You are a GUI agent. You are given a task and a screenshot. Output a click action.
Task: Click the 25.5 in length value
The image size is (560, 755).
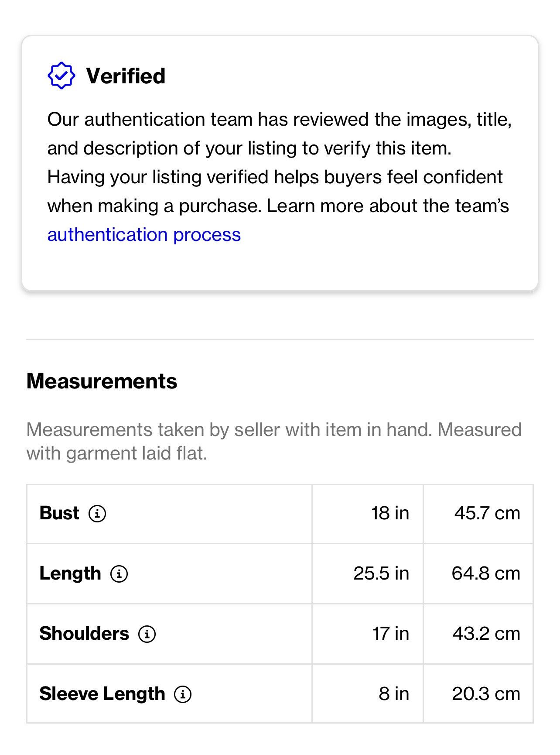[x=381, y=573]
